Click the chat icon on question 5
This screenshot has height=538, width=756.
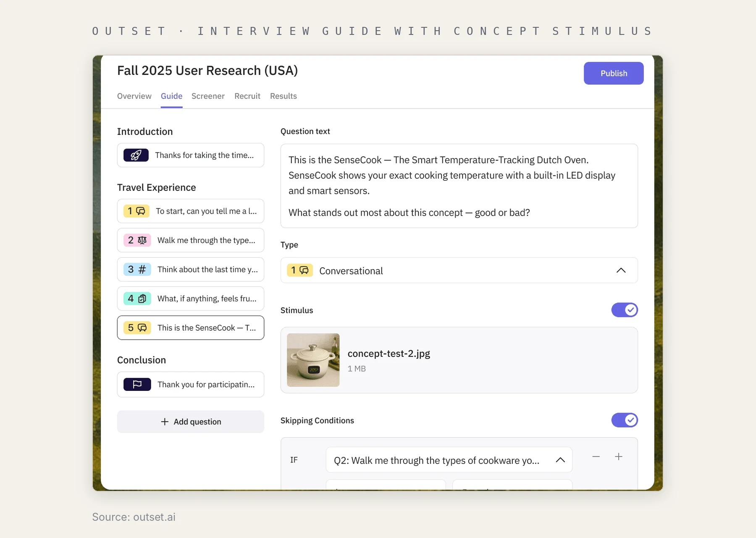click(142, 327)
